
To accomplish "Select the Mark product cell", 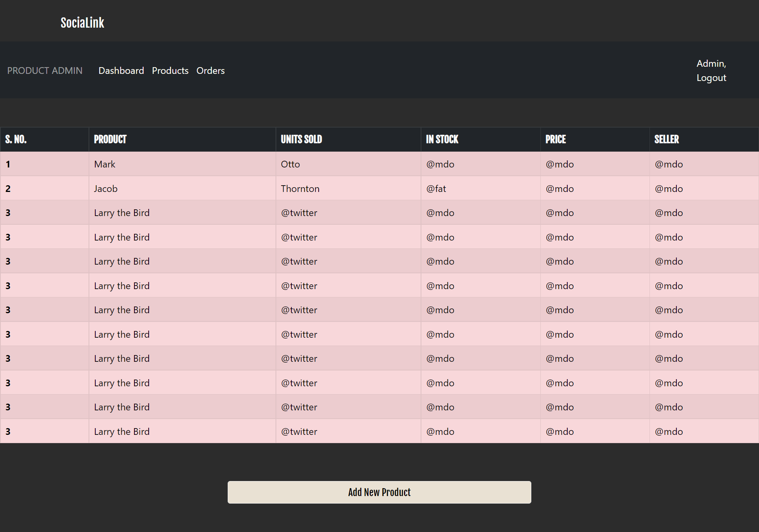I will [x=105, y=164].
